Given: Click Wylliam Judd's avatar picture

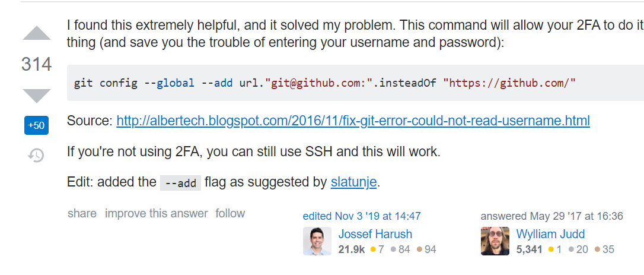Looking at the screenshot, I should [x=495, y=241].
